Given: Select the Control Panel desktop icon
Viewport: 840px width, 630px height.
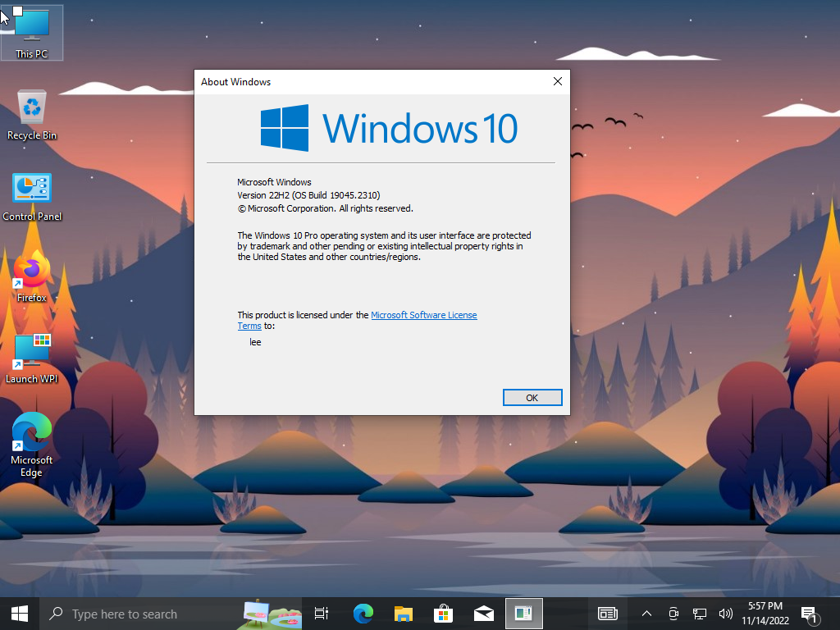Looking at the screenshot, I should (x=32, y=197).
